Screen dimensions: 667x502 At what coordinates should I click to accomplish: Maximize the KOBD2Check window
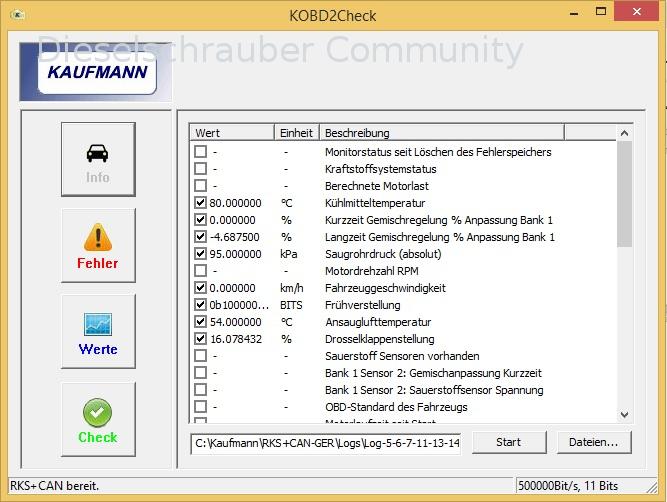(x=601, y=12)
